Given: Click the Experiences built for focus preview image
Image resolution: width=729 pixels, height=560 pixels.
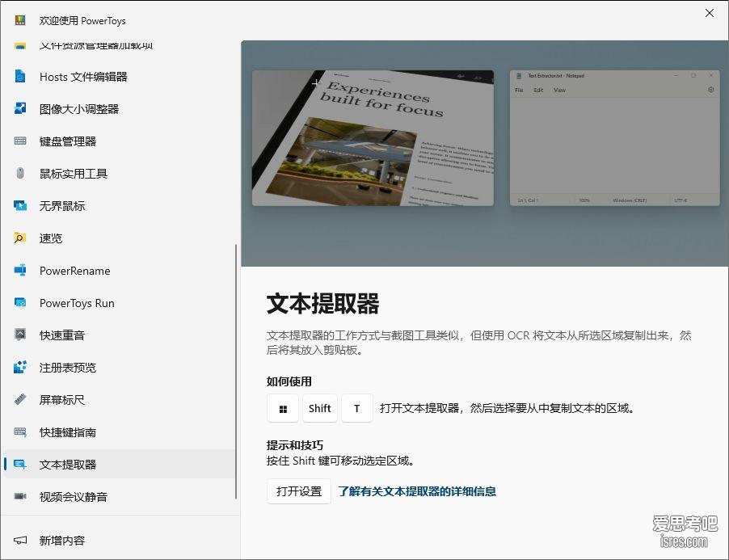Looking at the screenshot, I should click(x=373, y=138).
